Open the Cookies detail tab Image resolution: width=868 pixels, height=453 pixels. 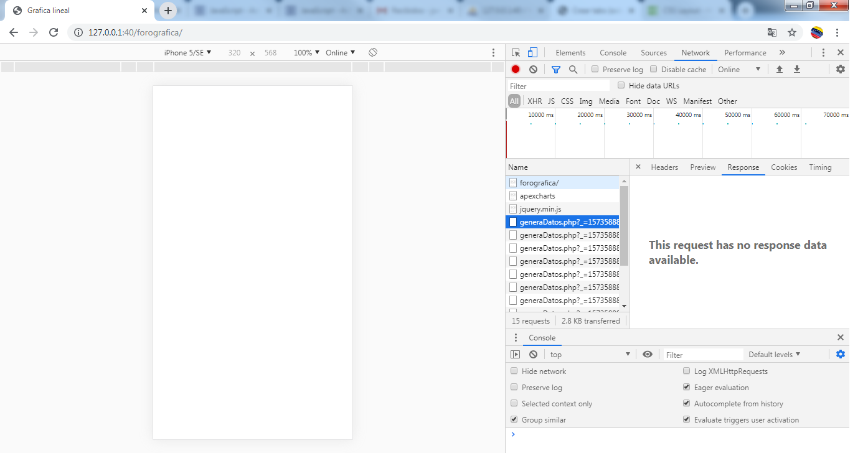coord(784,167)
